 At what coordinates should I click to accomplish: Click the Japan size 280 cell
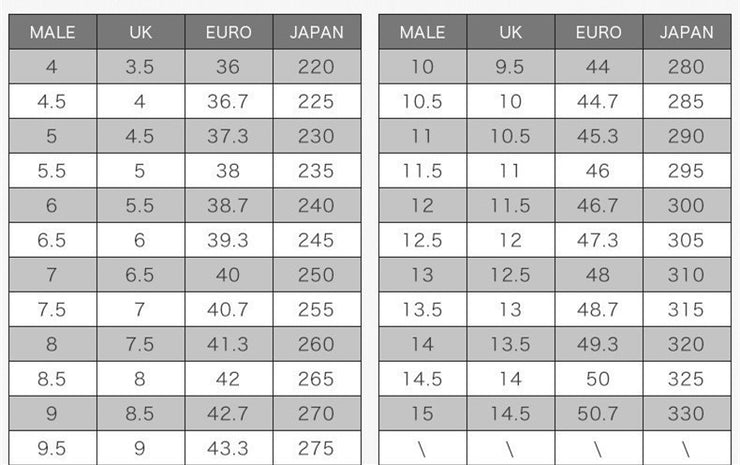686,67
